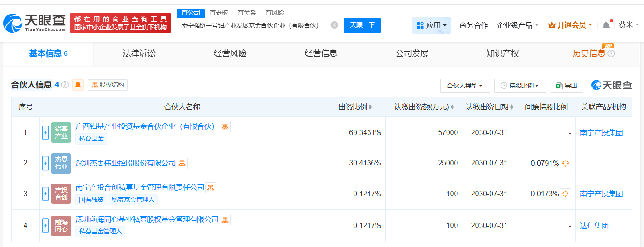Click the indirect shareholding target icon beside 0.0173%
Viewport: 644px width, 247px height.
click(x=565, y=194)
